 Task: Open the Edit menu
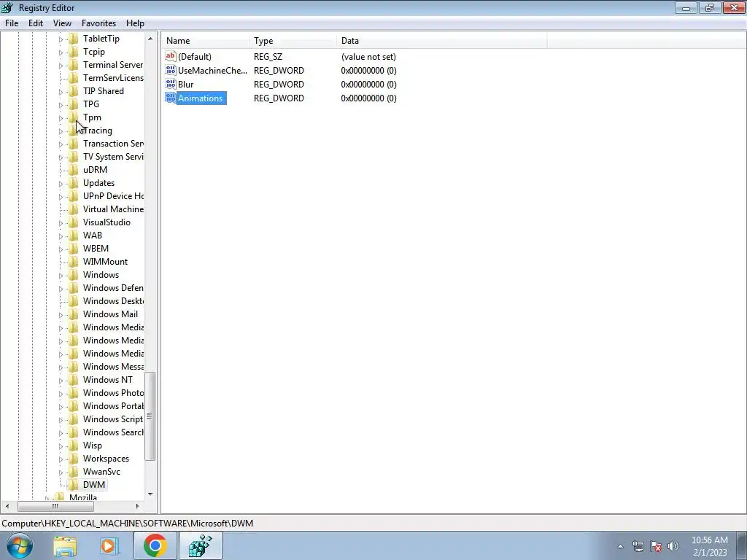point(36,23)
